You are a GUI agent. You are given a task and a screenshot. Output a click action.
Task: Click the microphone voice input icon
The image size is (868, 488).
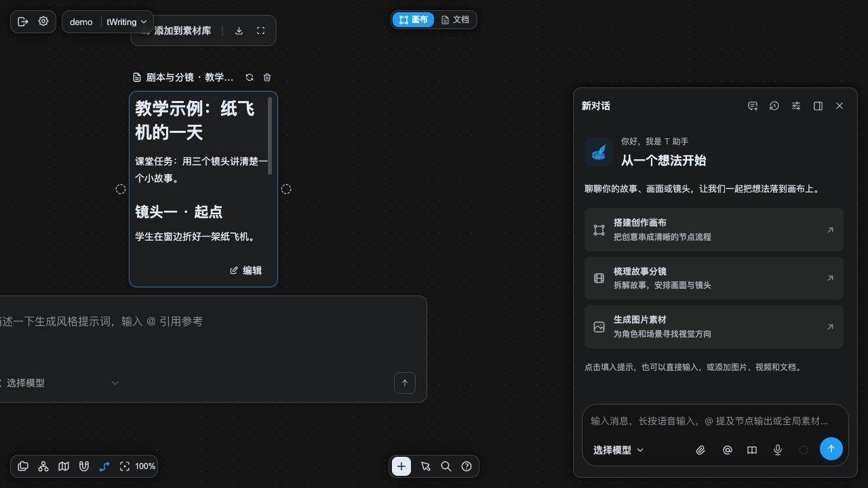click(x=778, y=450)
